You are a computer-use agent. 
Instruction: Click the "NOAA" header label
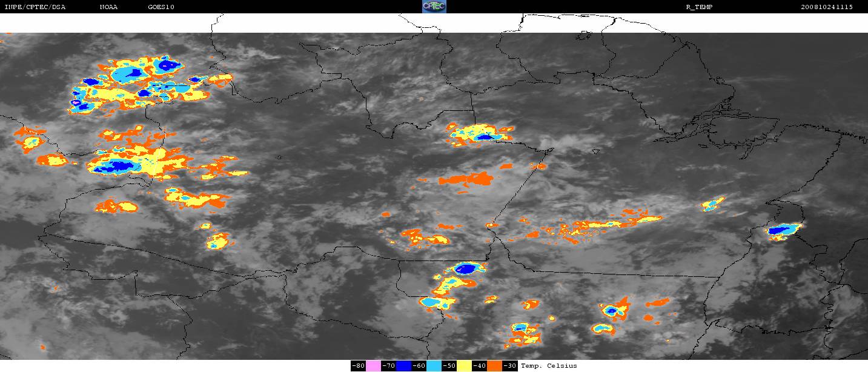tap(108, 7)
